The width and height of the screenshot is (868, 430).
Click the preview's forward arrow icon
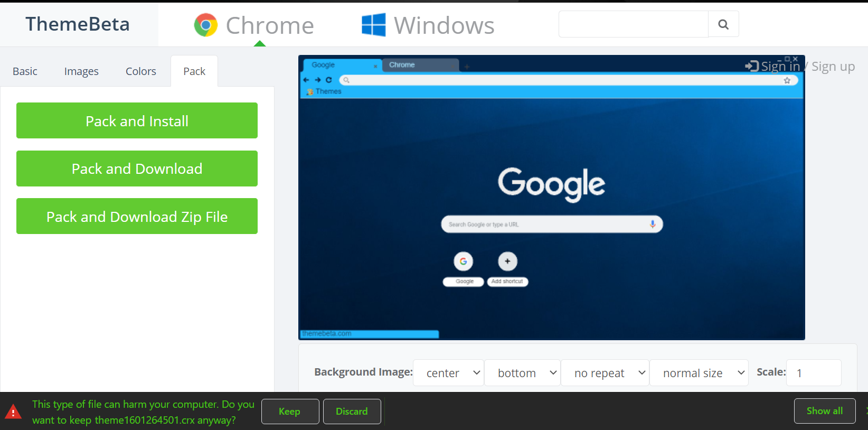(318, 80)
